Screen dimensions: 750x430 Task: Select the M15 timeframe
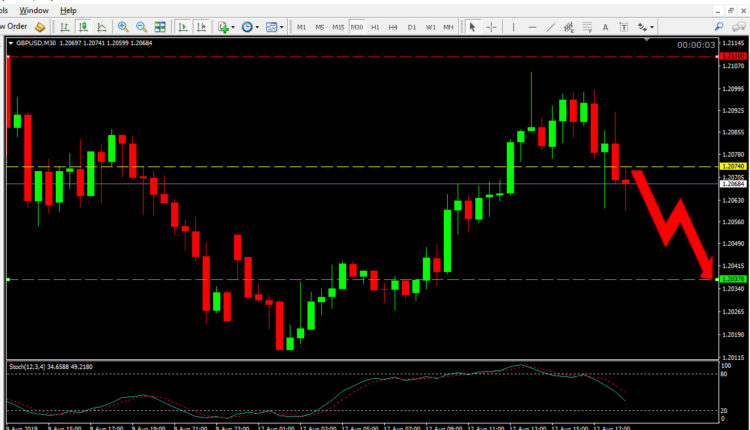tap(338, 27)
